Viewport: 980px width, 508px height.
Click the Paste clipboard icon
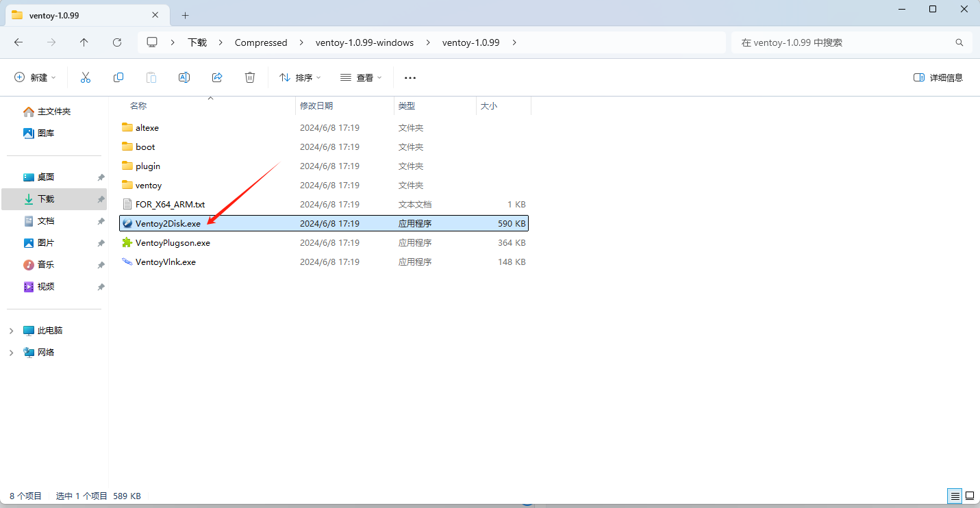pyautogui.click(x=151, y=77)
